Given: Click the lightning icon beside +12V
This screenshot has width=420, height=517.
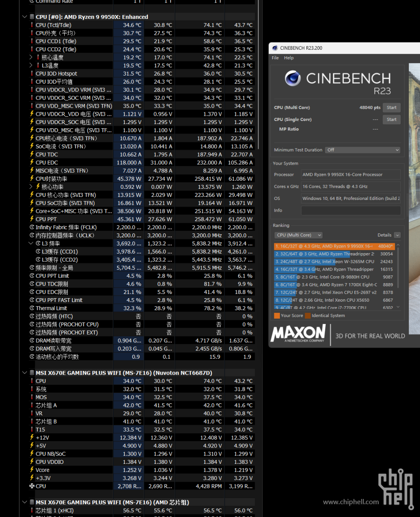Looking at the screenshot, I should [x=32, y=438].
